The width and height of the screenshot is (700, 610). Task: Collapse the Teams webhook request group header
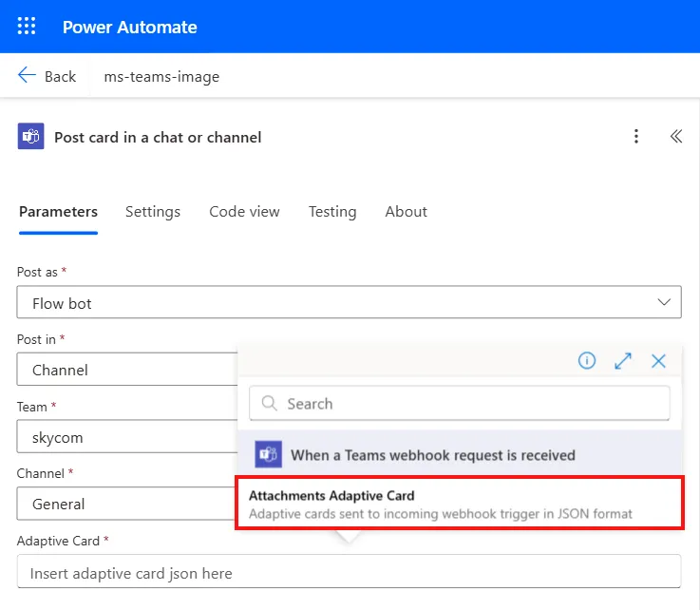460,454
